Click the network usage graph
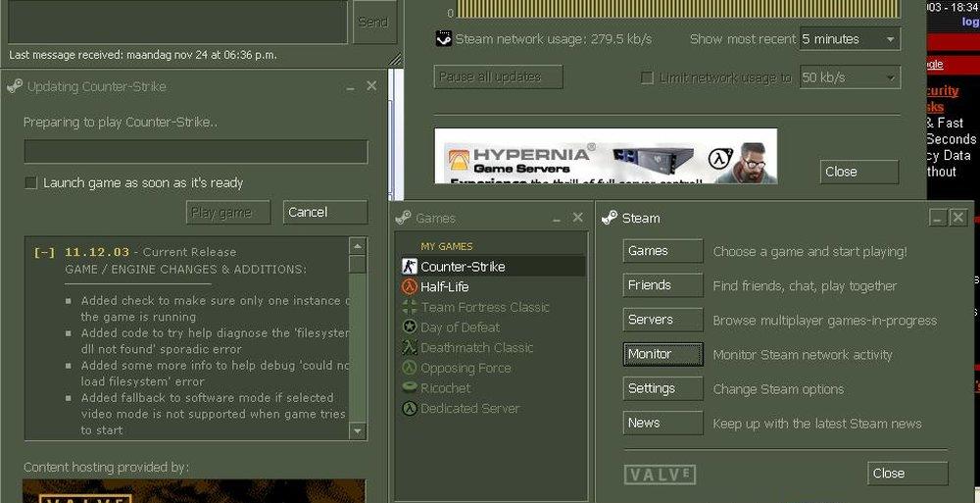Screen dimensions: 980x503 678,9
